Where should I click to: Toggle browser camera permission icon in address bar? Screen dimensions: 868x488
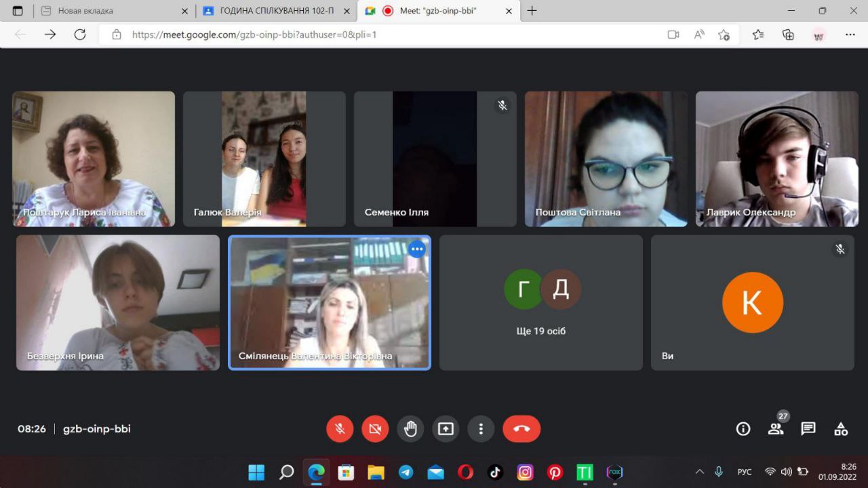[x=673, y=35]
